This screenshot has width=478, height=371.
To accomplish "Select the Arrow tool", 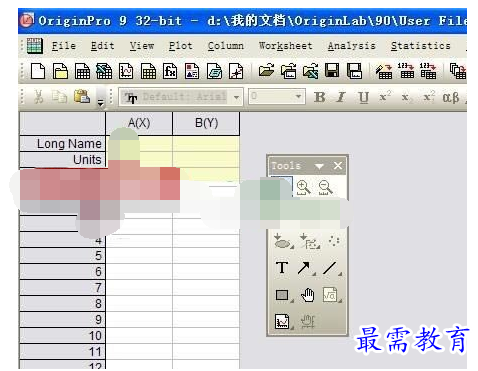I will 306,268.
